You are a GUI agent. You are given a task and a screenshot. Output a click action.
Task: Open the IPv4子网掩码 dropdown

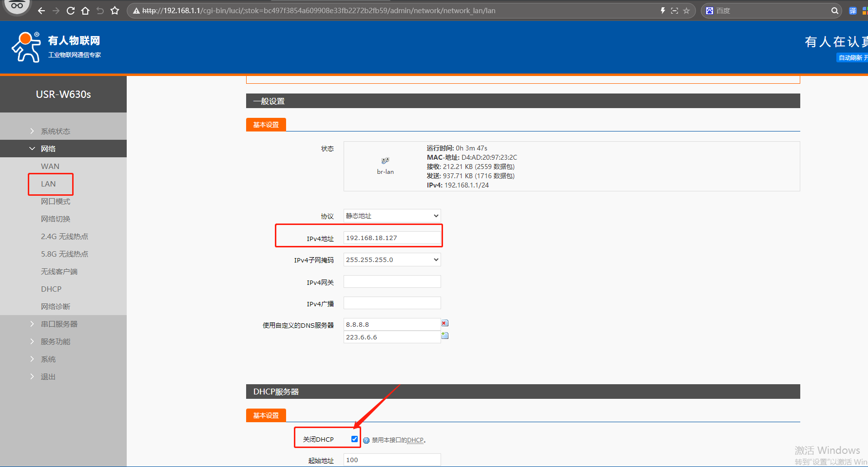click(x=392, y=260)
